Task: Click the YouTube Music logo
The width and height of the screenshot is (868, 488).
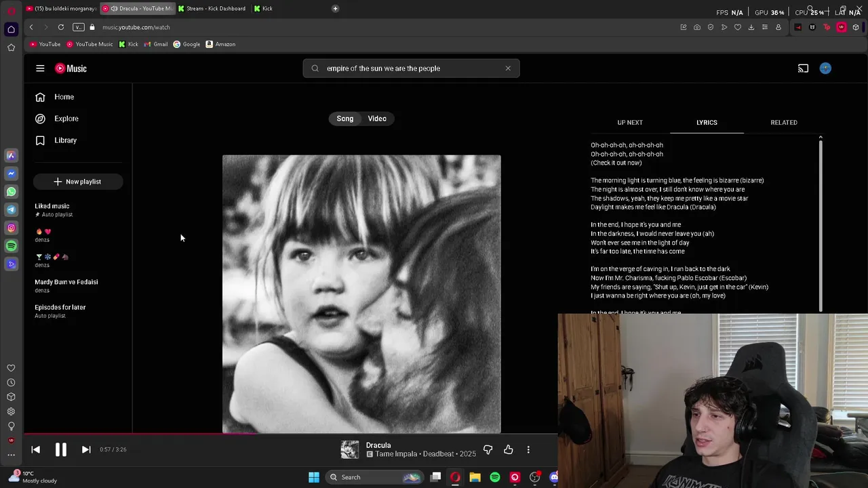Action: [x=71, y=68]
